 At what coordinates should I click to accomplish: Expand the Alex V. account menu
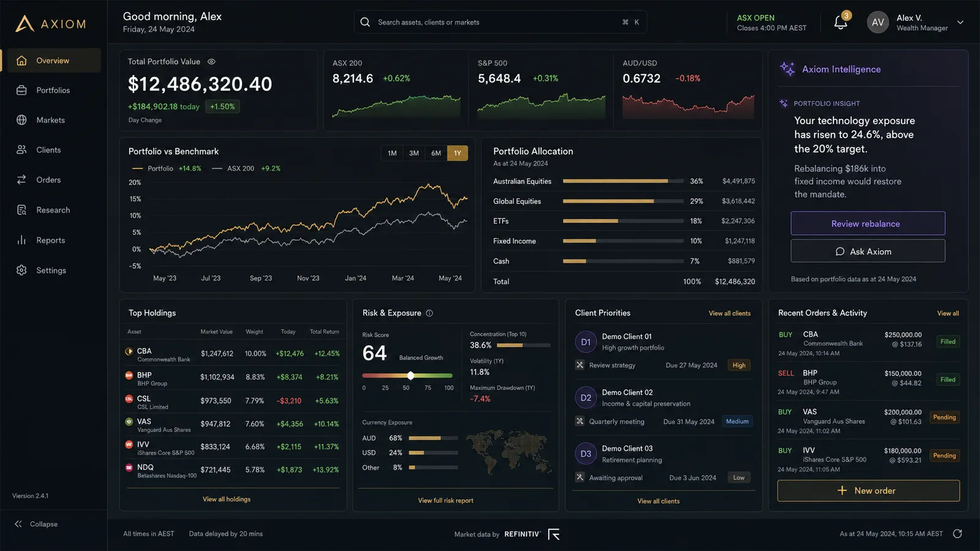pyautogui.click(x=960, y=23)
